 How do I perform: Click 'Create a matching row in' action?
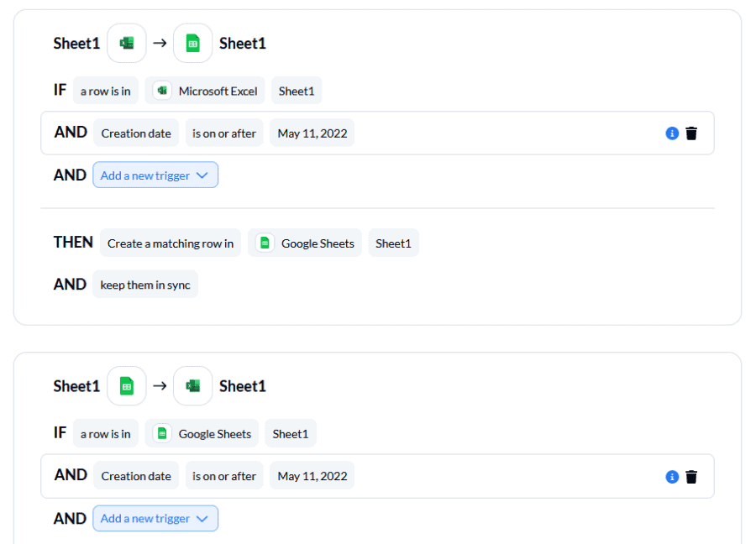(x=171, y=243)
